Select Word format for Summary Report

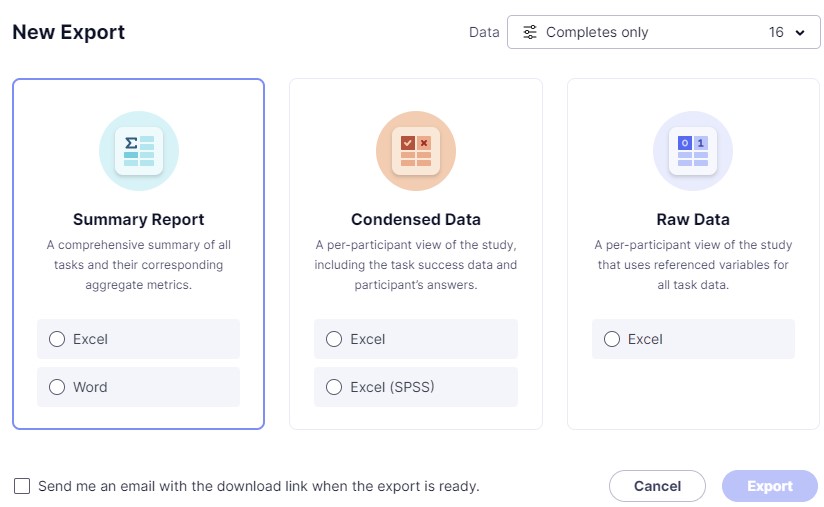(x=138, y=387)
